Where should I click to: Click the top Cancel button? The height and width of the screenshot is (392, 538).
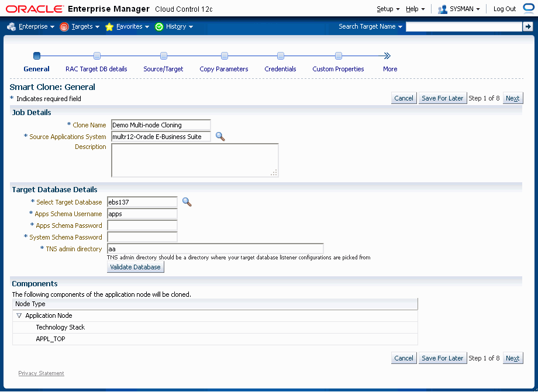point(404,98)
